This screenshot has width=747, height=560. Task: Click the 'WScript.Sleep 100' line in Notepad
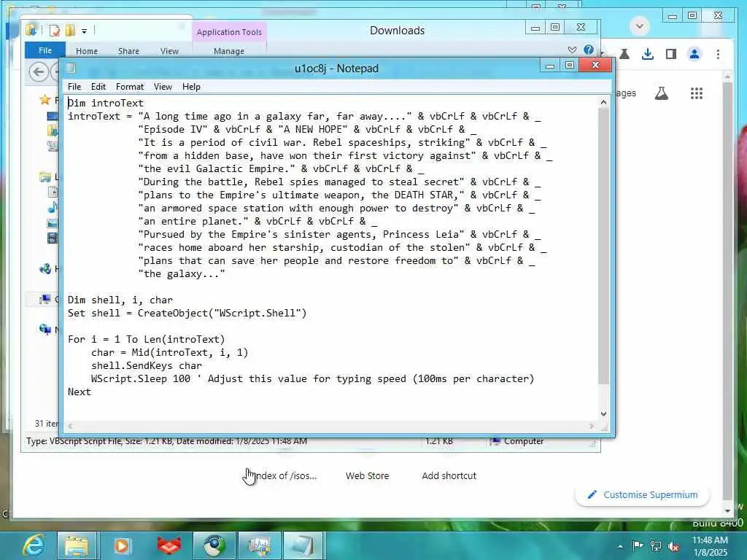312,378
